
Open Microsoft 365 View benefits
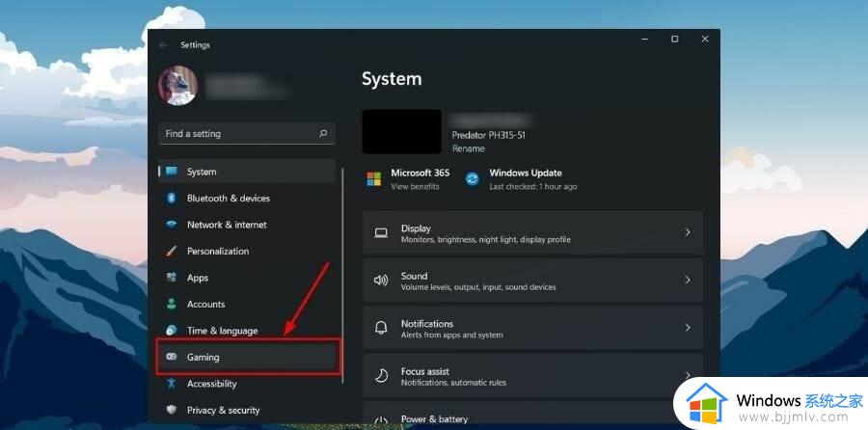pyautogui.click(x=407, y=179)
